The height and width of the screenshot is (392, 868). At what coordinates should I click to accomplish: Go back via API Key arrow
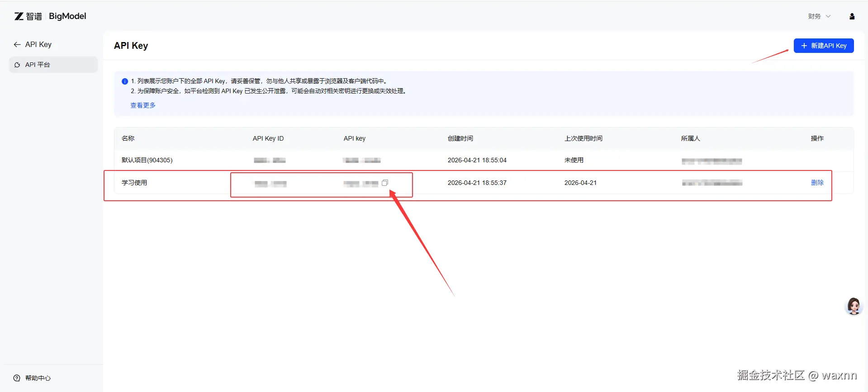[x=17, y=44]
